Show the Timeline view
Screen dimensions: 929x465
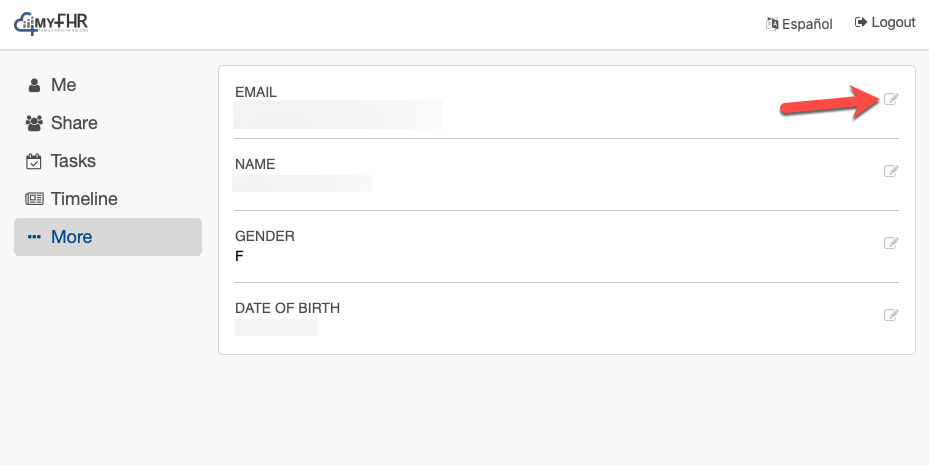click(x=84, y=200)
